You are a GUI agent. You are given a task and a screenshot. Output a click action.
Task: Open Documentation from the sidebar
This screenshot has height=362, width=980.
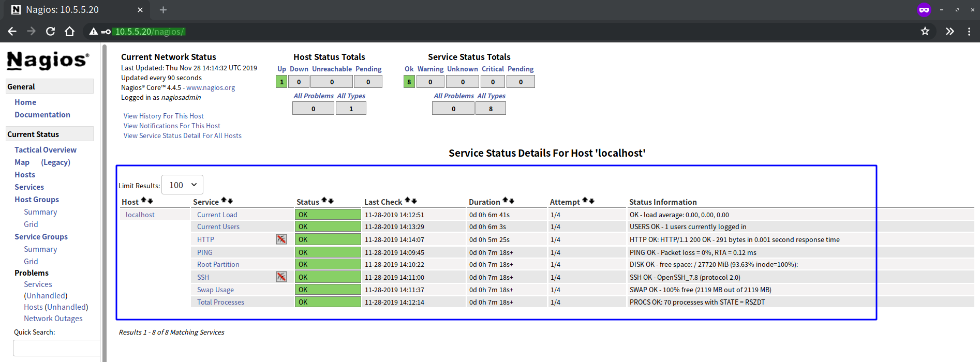(x=42, y=115)
